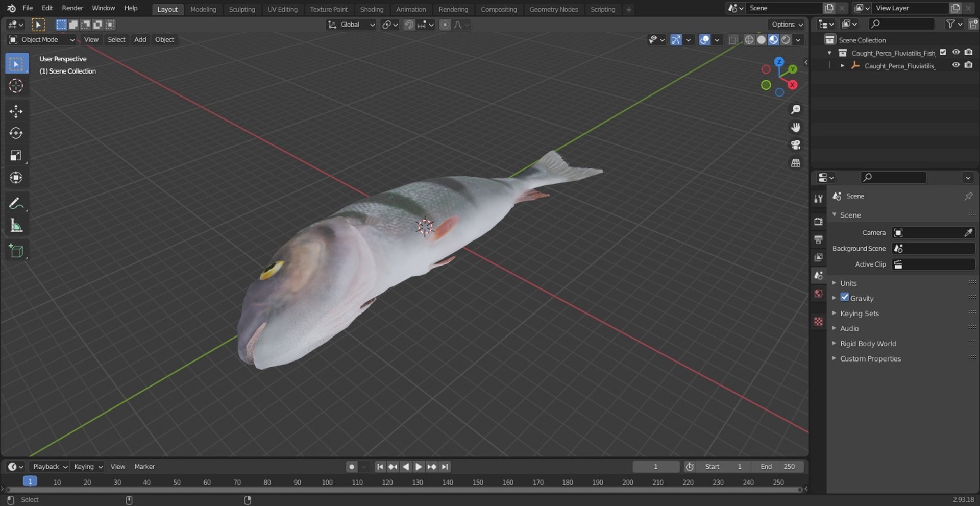Screen dimensions: 980x506
Task: Hide Caught_Perca_Fluviatilis_ armature with eye icon
Action: [x=956, y=65]
